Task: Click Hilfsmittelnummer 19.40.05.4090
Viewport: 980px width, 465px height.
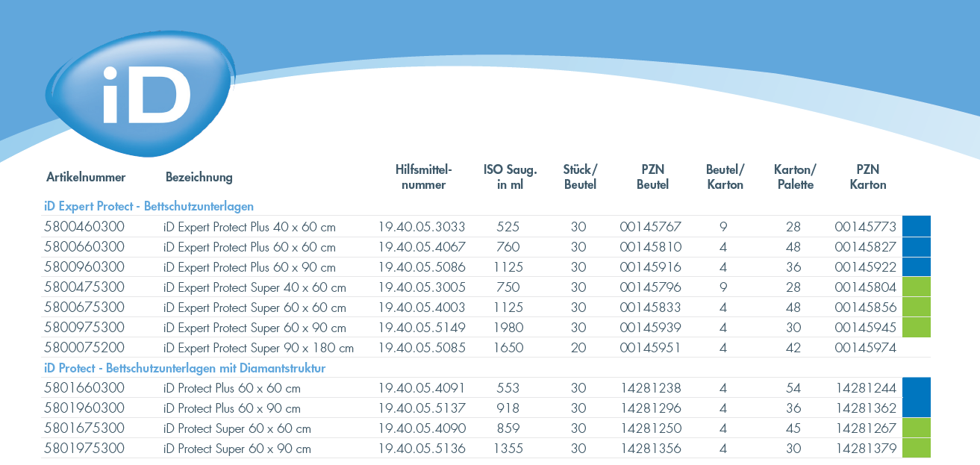Action: [422, 428]
